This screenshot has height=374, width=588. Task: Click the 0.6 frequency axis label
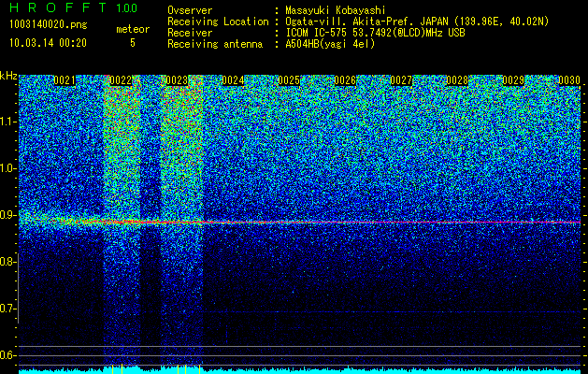[7, 355]
